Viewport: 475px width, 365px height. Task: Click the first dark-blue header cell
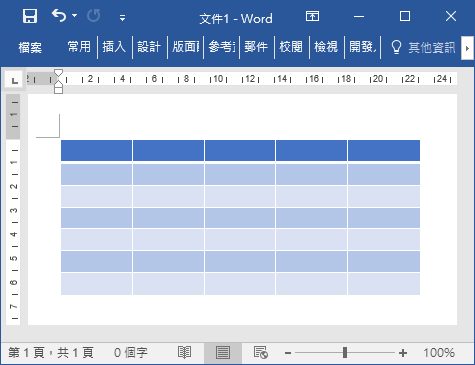tap(96, 150)
